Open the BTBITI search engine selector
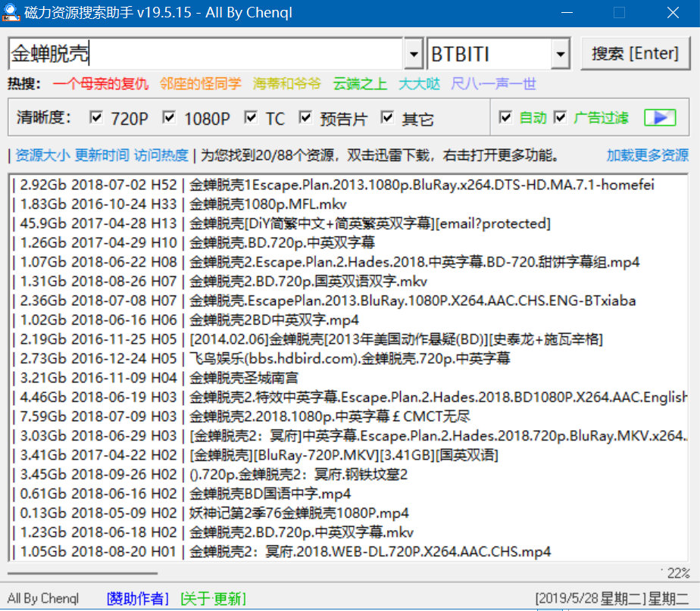The image size is (700, 611). pos(559,54)
